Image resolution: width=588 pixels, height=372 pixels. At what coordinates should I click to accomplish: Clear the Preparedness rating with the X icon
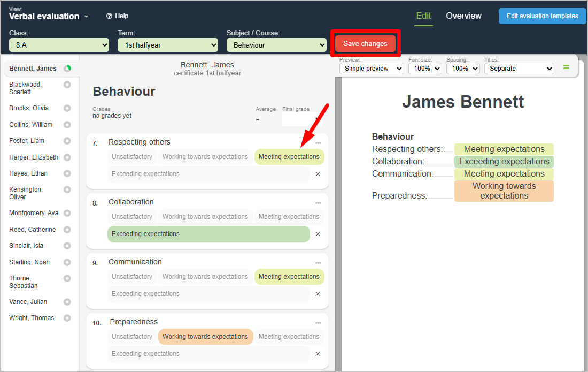click(x=318, y=354)
